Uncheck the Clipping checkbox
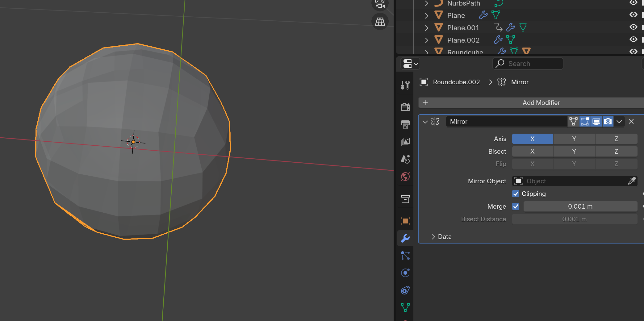644x321 pixels. (516, 194)
